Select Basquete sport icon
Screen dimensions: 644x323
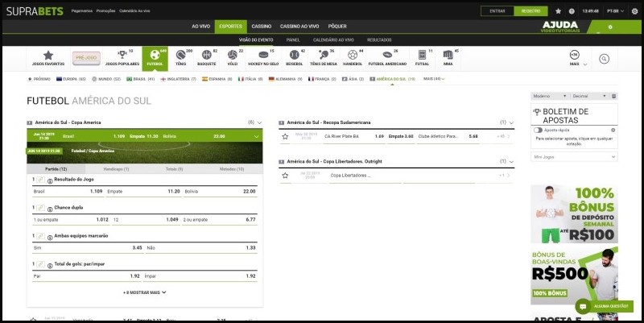click(206, 55)
